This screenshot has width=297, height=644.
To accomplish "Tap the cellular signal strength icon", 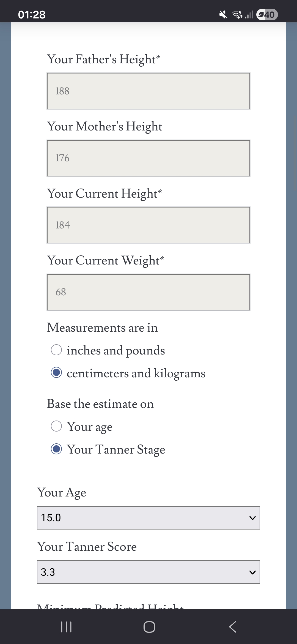I will [249, 15].
